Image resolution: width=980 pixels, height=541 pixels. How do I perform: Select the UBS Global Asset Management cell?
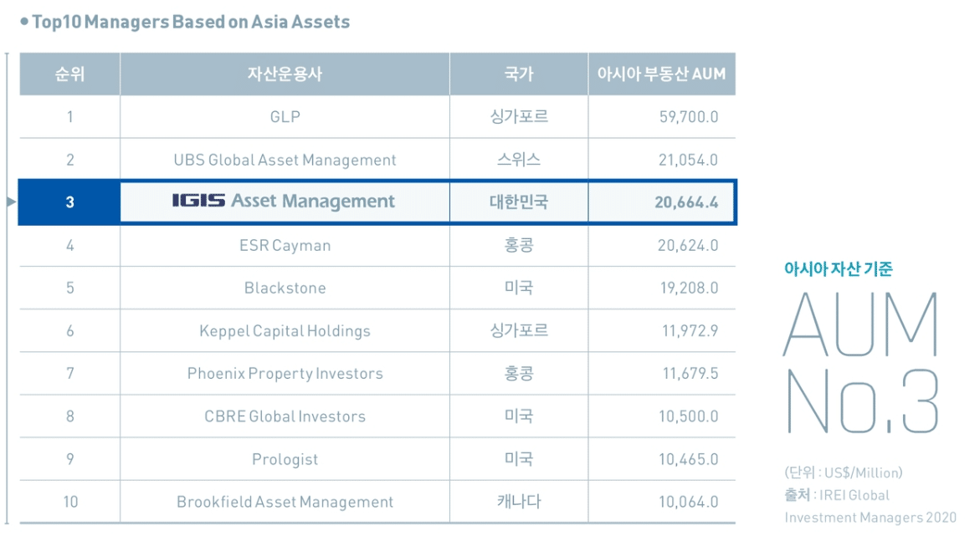[x=285, y=160]
